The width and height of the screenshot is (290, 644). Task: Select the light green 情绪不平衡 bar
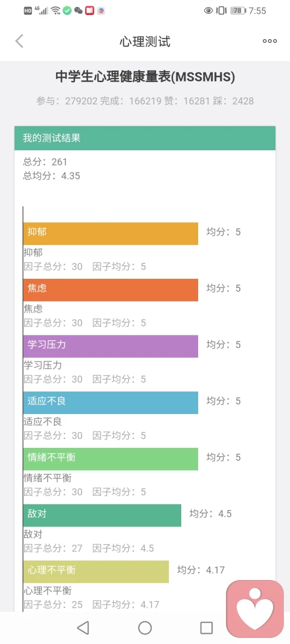pyautogui.click(x=111, y=459)
